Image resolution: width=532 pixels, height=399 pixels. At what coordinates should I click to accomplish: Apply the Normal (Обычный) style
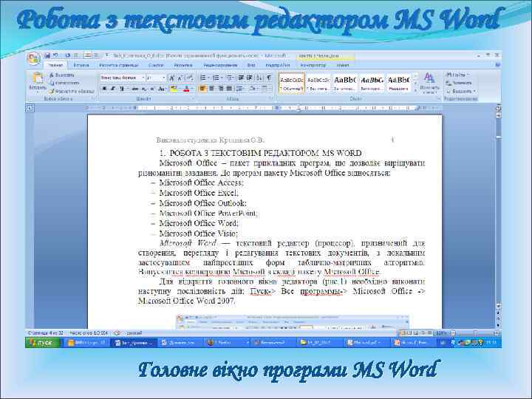point(291,83)
